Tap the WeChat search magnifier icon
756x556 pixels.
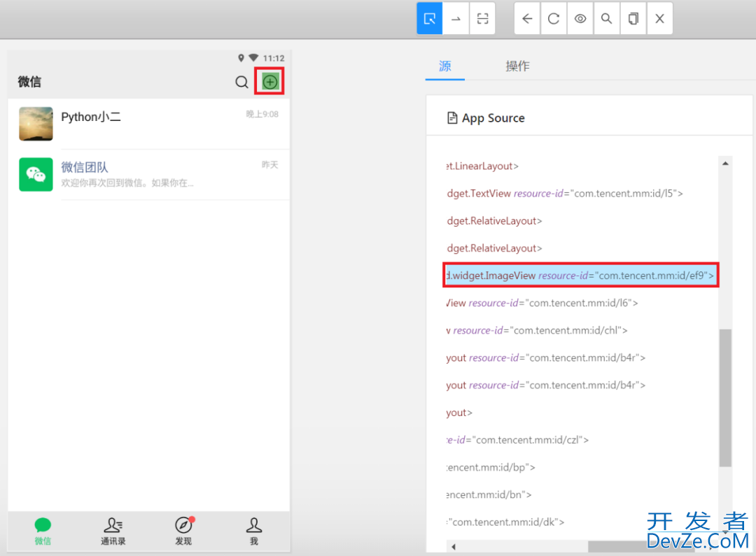(x=242, y=82)
